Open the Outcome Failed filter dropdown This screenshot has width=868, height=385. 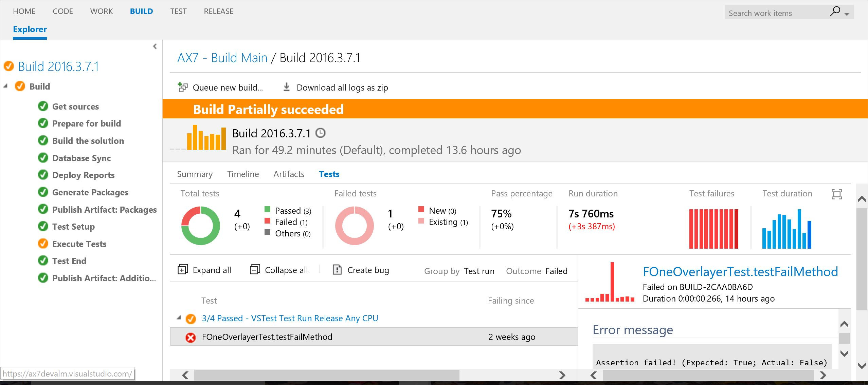tap(556, 271)
